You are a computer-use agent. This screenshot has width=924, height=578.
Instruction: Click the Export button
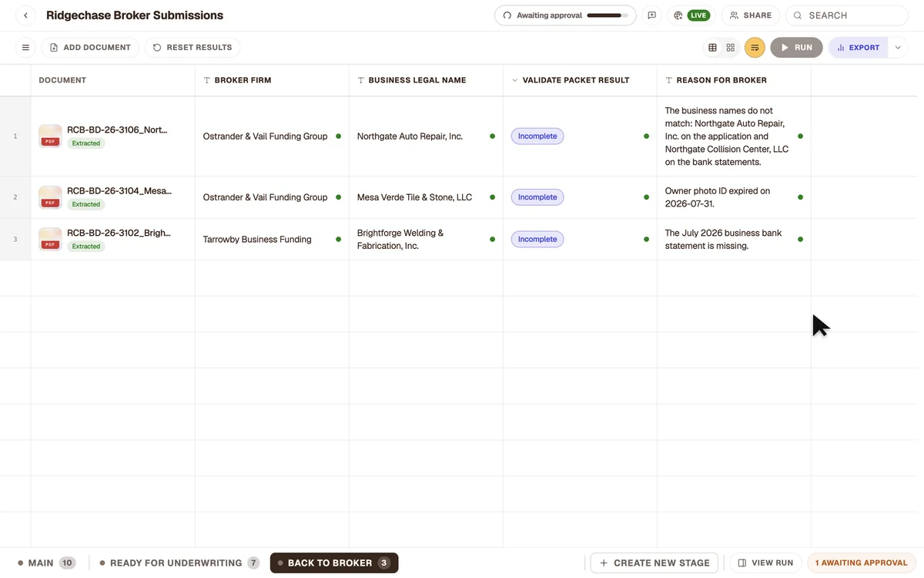pyautogui.click(x=859, y=48)
